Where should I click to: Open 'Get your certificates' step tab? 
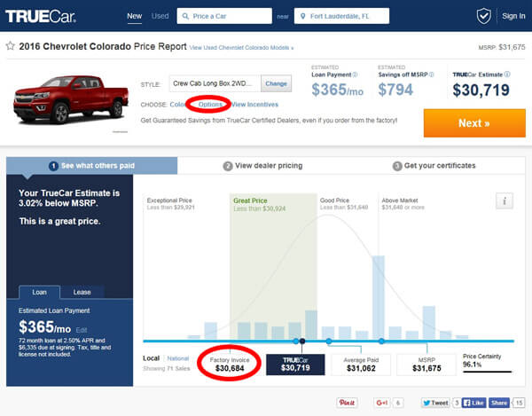point(434,166)
